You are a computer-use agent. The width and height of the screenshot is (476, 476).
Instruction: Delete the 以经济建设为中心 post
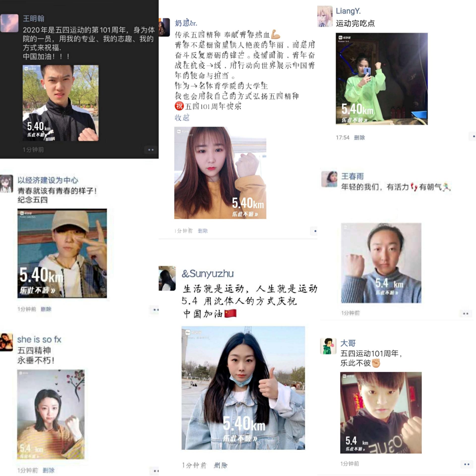point(46,309)
